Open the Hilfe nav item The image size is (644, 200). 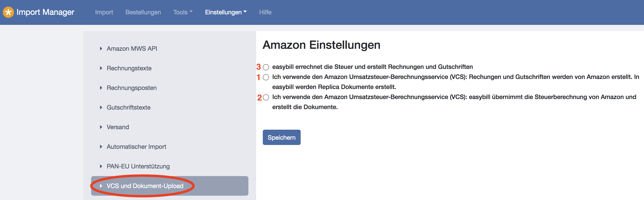tap(265, 12)
